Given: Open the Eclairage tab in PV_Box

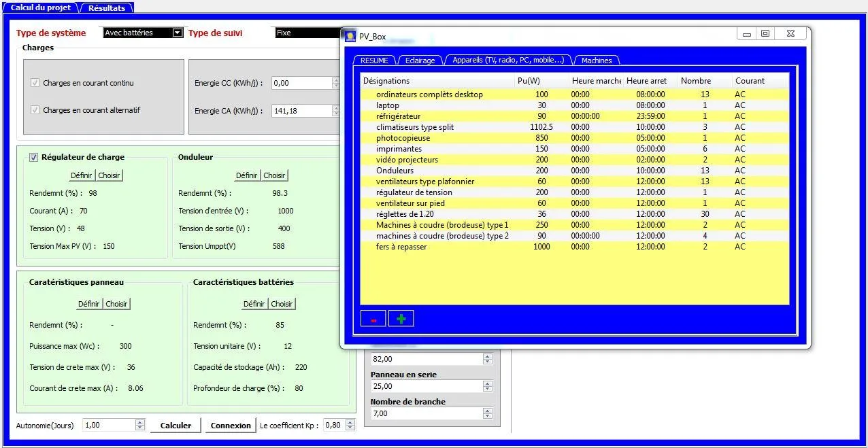Looking at the screenshot, I should [x=420, y=61].
